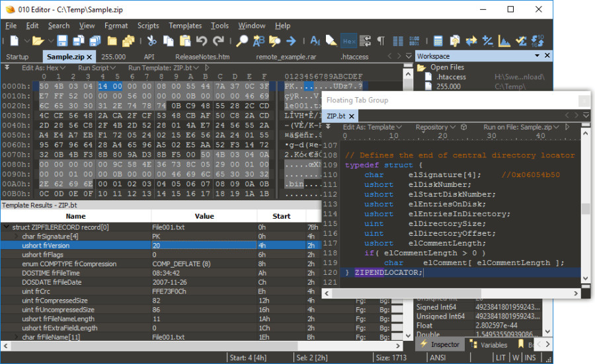Click the Goto arrow icon
Viewport: 595px width, 364px height.
pyautogui.click(x=291, y=40)
